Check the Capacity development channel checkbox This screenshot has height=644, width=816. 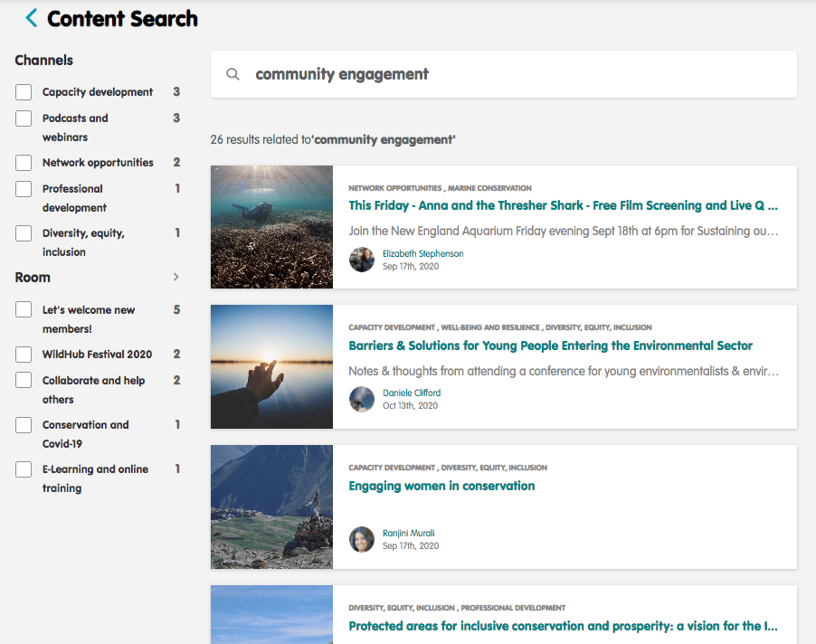pyautogui.click(x=24, y=92)
